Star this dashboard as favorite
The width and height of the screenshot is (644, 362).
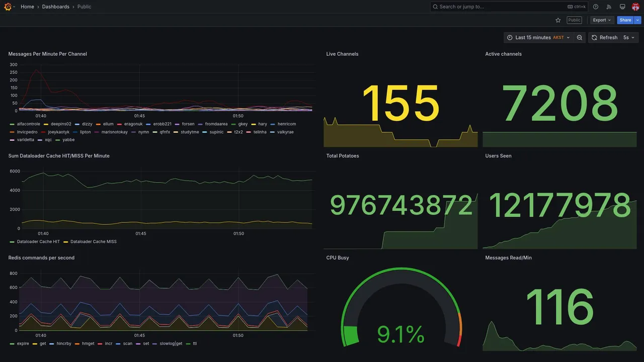coord(558,20)
